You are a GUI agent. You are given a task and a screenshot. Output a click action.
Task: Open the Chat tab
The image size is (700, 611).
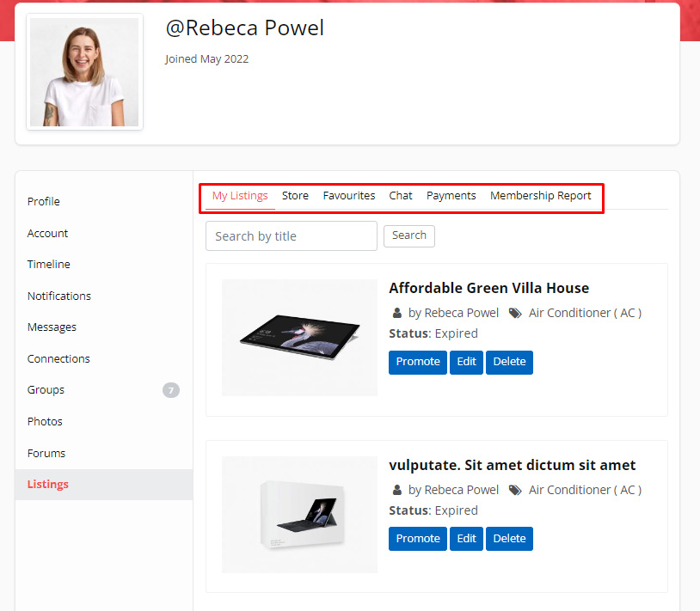(x=401, y=196)
